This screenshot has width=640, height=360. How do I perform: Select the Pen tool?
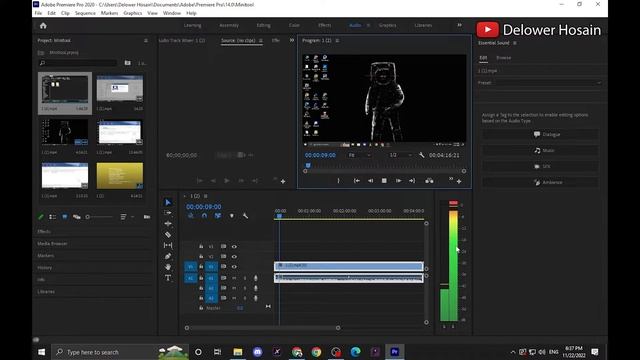(168, 256)
